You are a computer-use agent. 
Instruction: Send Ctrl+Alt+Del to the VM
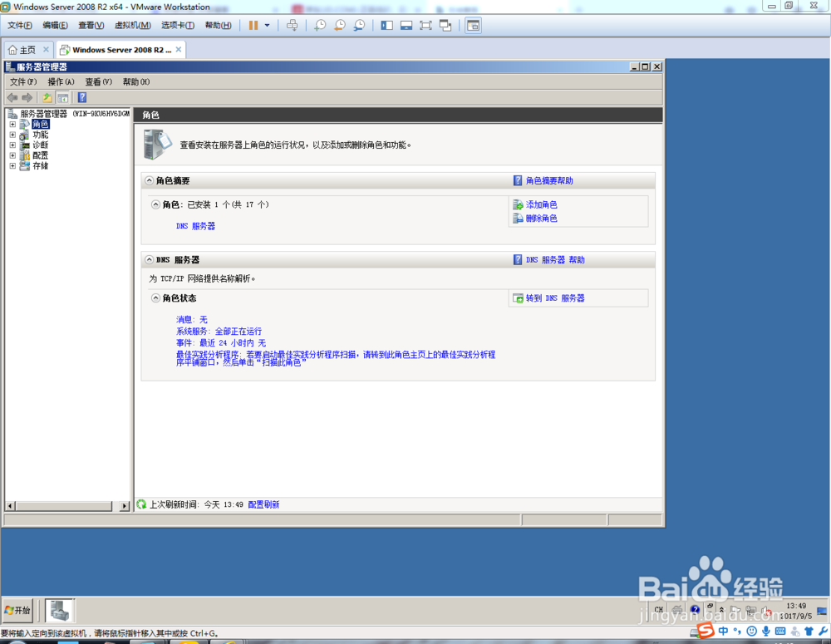pyautogui.click(x=292, y=26)
